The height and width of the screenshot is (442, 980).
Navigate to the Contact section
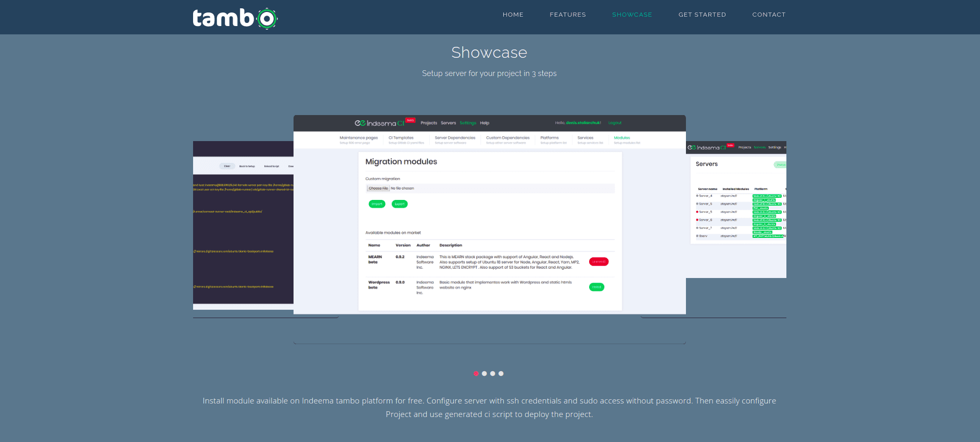[x=768, y=15]
